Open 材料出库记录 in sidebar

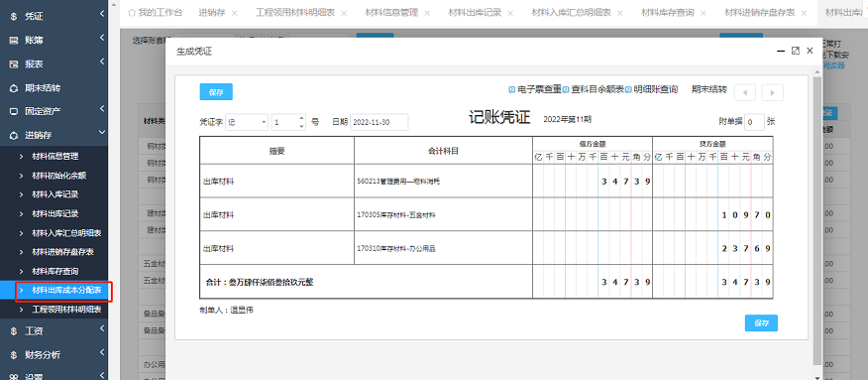[x=55, y=214]
